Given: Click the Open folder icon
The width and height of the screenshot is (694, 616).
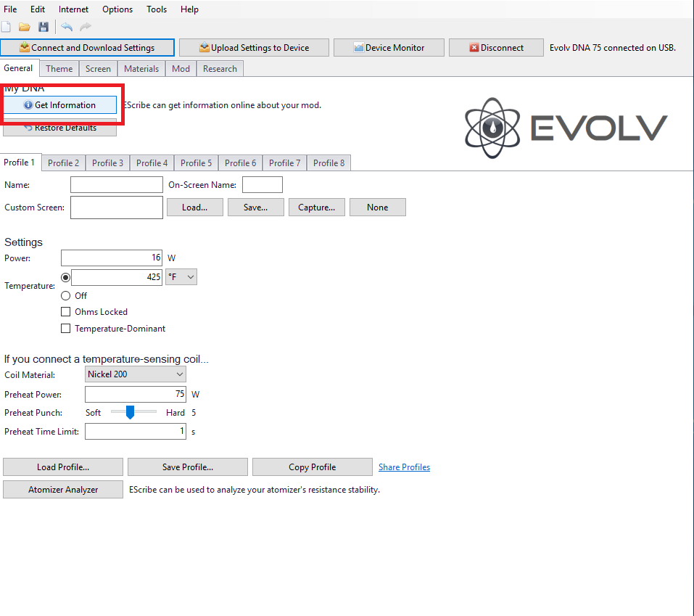Looking at the screenshot, I should [25, 27].
